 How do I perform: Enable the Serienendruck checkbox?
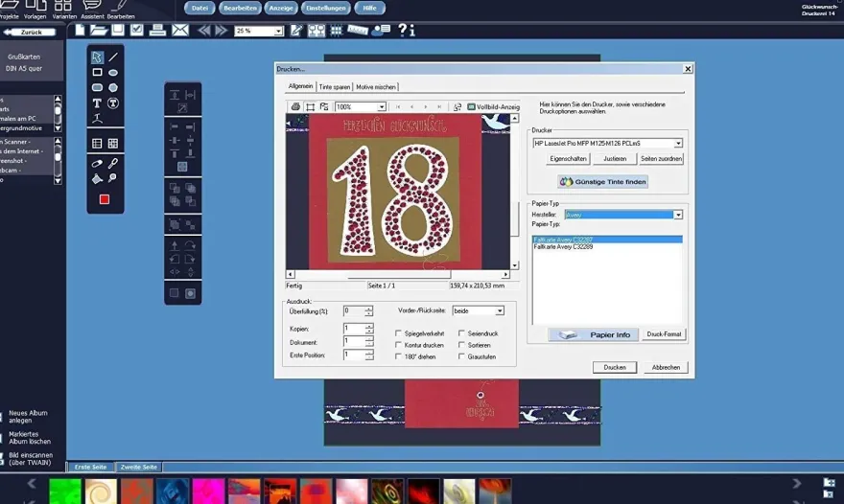tap(461, 332)
